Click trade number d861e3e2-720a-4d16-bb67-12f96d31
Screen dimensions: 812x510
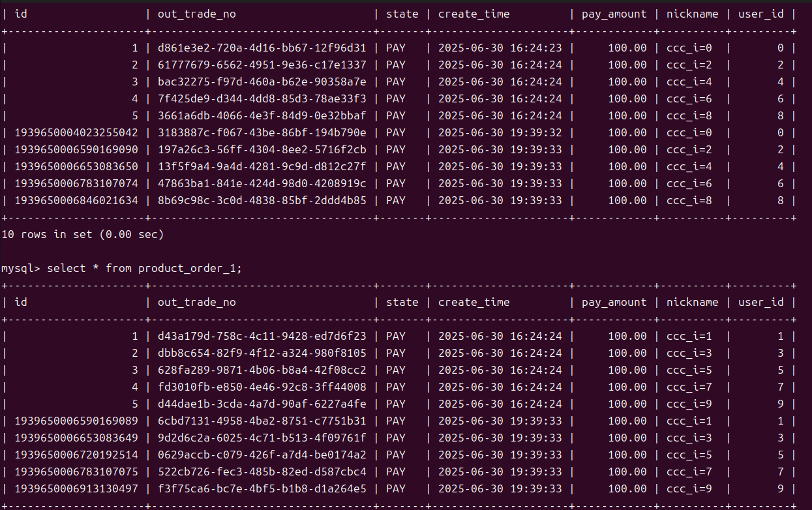tap(262, 48)
